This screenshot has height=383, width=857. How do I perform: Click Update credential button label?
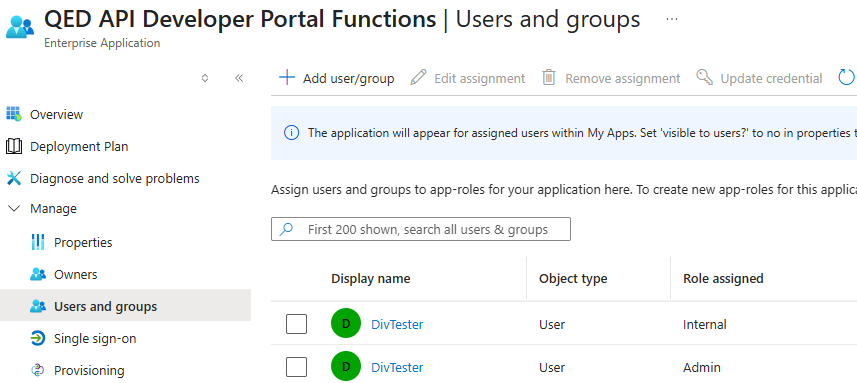coord(771,79)
